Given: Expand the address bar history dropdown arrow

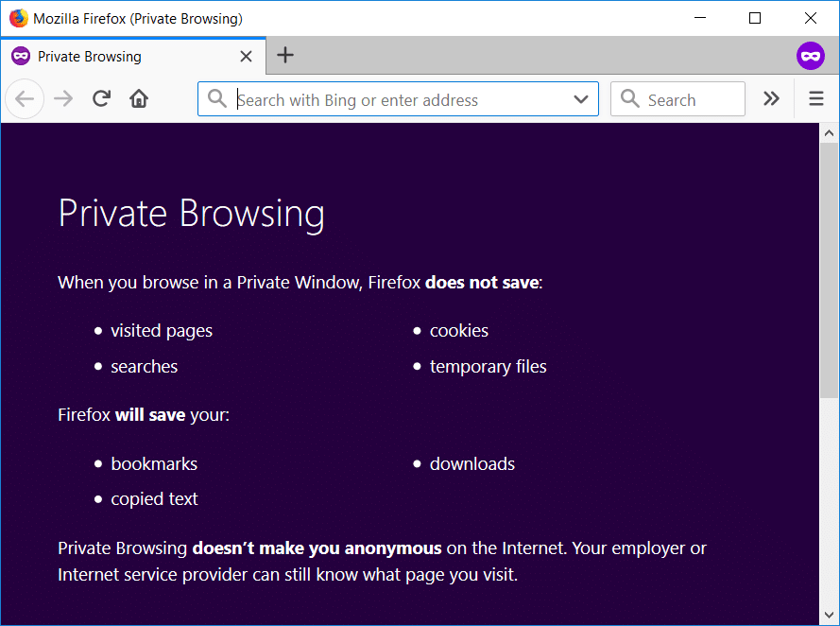Looking at the screenshot, I should click(x=581, y=99).
